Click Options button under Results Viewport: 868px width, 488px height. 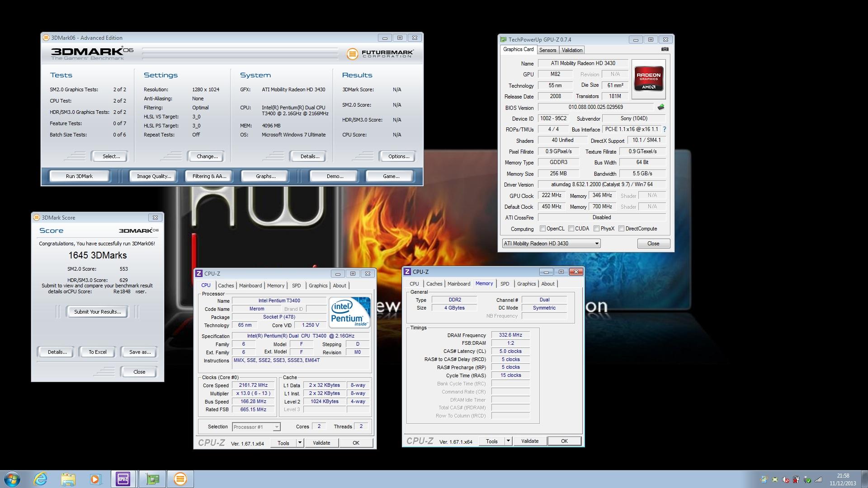click(398, 156)
